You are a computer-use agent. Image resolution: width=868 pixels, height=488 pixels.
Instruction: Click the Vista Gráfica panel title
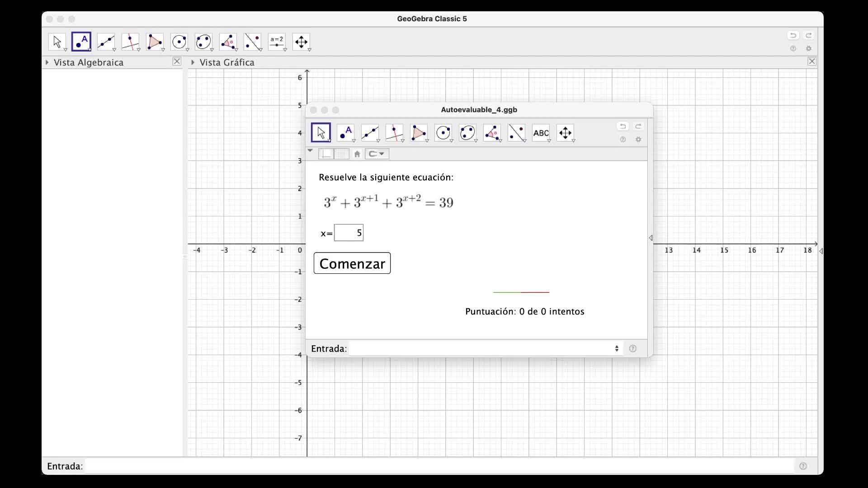coord(227,62)
